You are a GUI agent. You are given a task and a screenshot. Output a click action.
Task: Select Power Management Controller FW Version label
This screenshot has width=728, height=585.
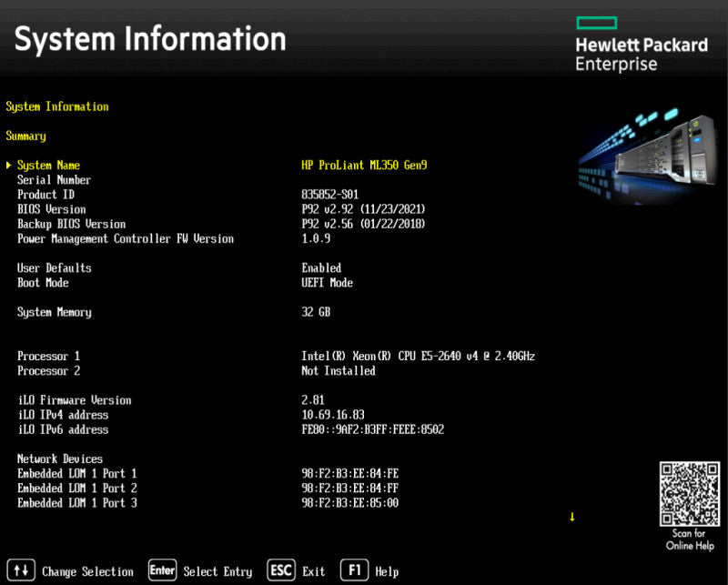tap(126, 238)
